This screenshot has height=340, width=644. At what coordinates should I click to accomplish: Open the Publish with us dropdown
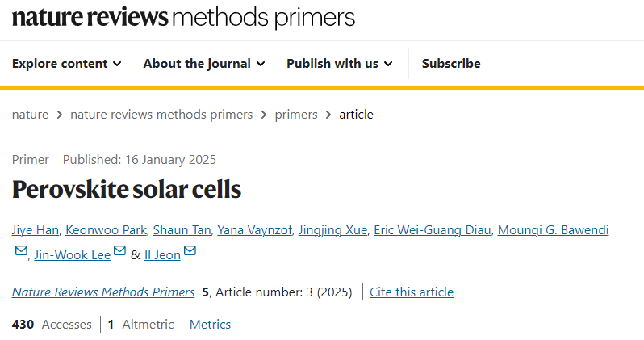340,64
